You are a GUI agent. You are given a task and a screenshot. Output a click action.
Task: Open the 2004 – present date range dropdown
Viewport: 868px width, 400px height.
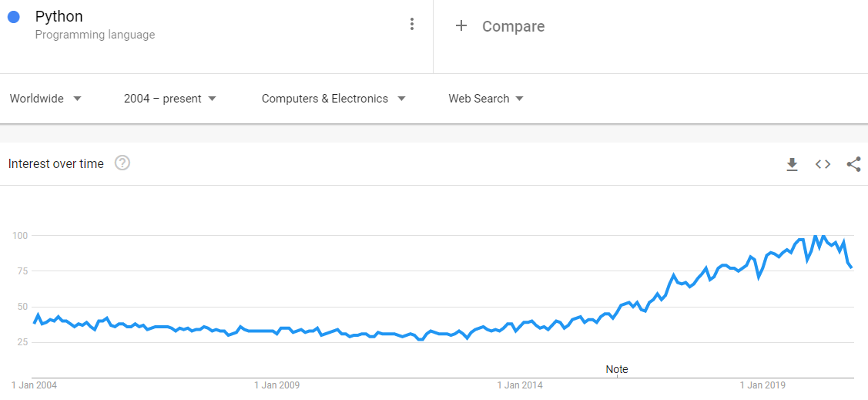pos(170,99)
